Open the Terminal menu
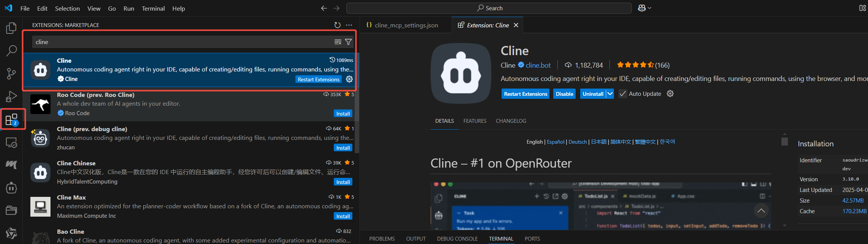Viewport: 868px width, 244px height. click(x=153, y=8)
